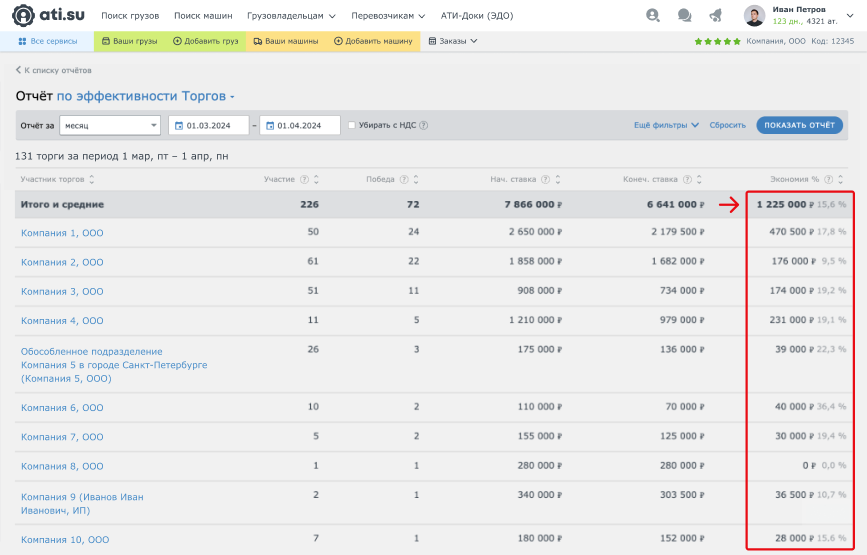867x555 pixels.
Task: Open the Компания 3, ООО link
Action: tap(62, 292)
